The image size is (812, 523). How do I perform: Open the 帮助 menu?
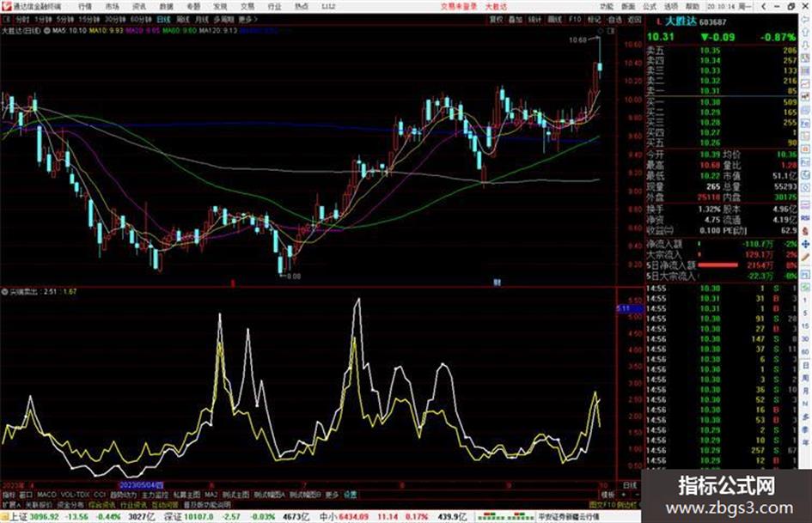click(693, 7)
